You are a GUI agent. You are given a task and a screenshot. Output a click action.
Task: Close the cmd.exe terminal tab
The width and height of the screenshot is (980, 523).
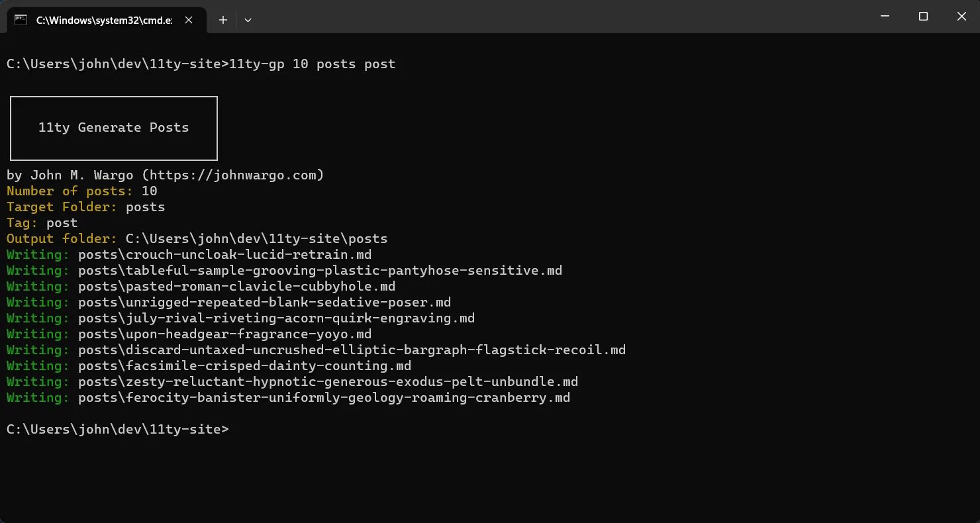coord(189,20)
